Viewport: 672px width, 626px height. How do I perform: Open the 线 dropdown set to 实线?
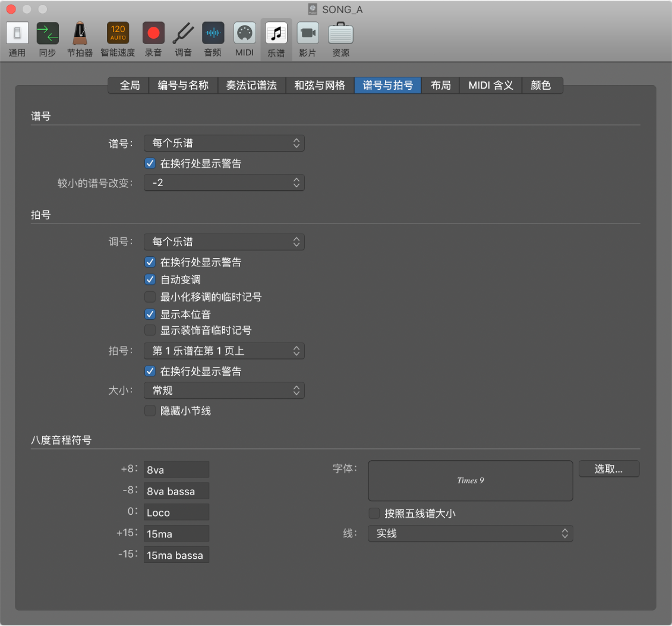[471, 533]
